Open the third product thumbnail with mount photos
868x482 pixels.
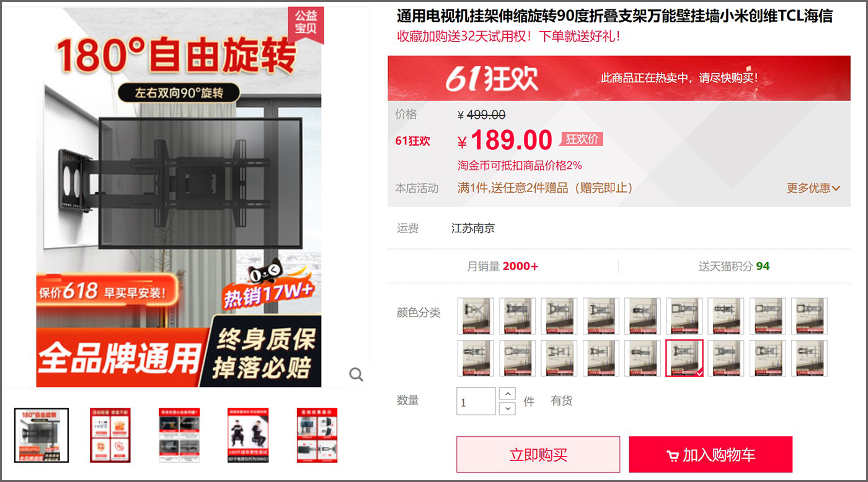coord(179,435)
